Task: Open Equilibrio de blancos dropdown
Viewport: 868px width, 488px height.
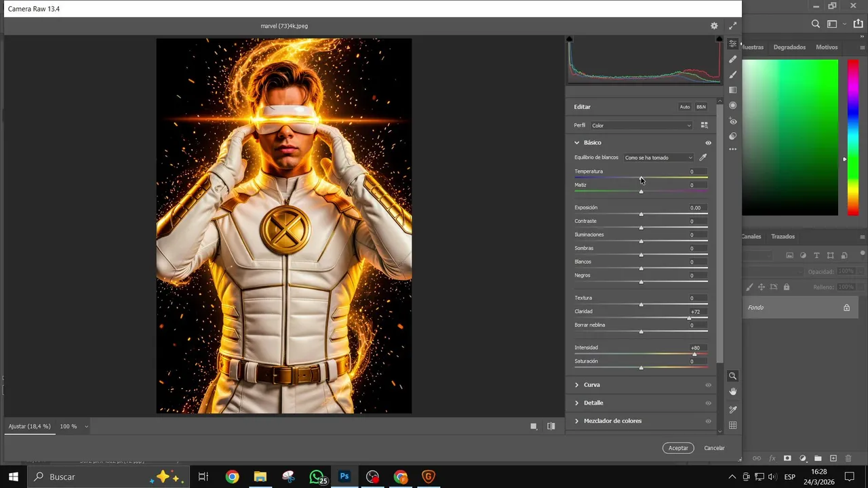Action: tap(658, 157)
